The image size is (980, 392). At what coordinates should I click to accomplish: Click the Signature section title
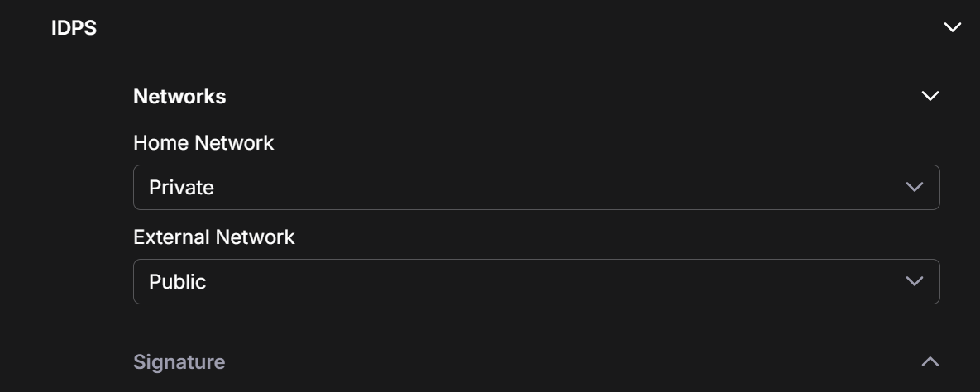pyautogui.click(x=179, y=362)
